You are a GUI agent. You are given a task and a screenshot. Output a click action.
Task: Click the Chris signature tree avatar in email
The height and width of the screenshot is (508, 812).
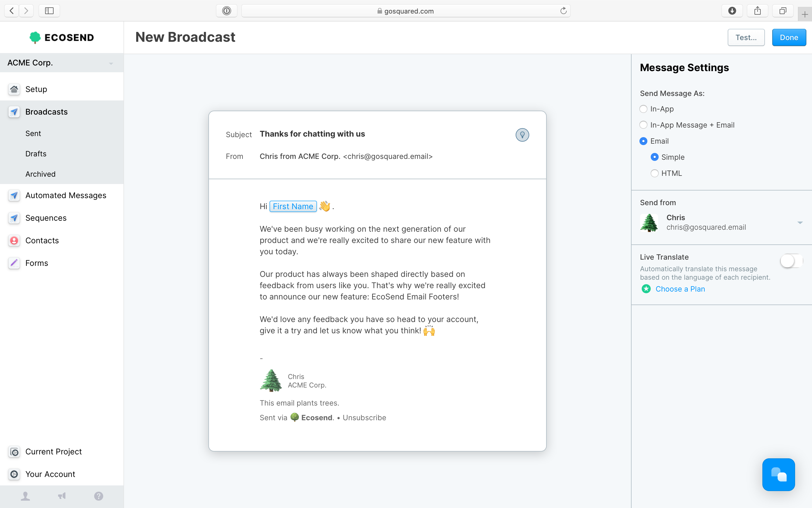[x=271, y=381]
